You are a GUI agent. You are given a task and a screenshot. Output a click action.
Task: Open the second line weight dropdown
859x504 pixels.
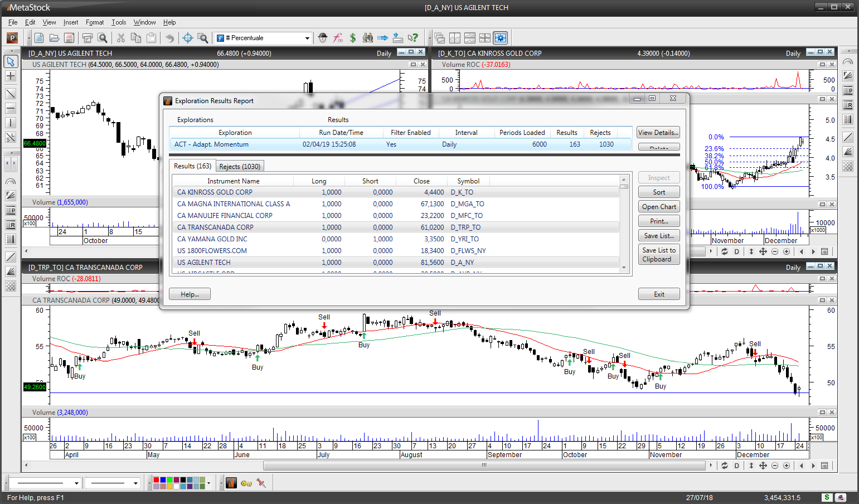(x=135, y=483)
